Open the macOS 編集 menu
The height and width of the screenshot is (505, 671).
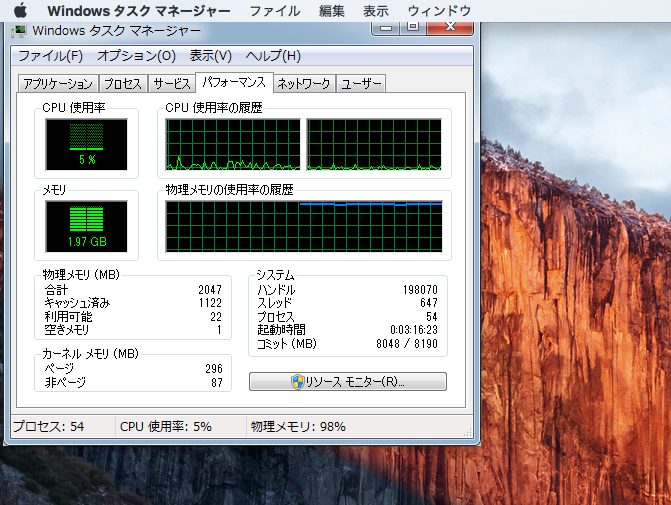tap(332, 11)
